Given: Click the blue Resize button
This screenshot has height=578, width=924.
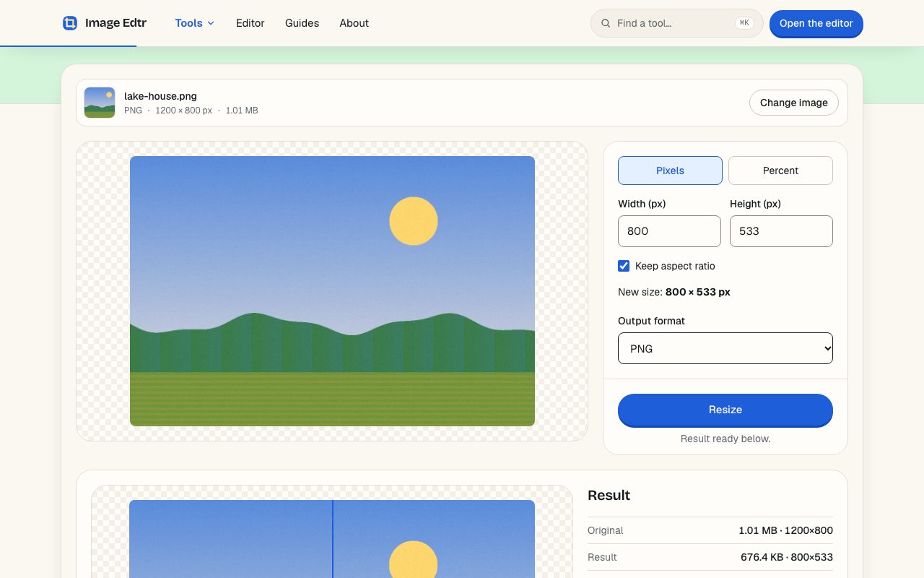Looking at the screenshot, I should pyautogui.click(x=725, y=410).
